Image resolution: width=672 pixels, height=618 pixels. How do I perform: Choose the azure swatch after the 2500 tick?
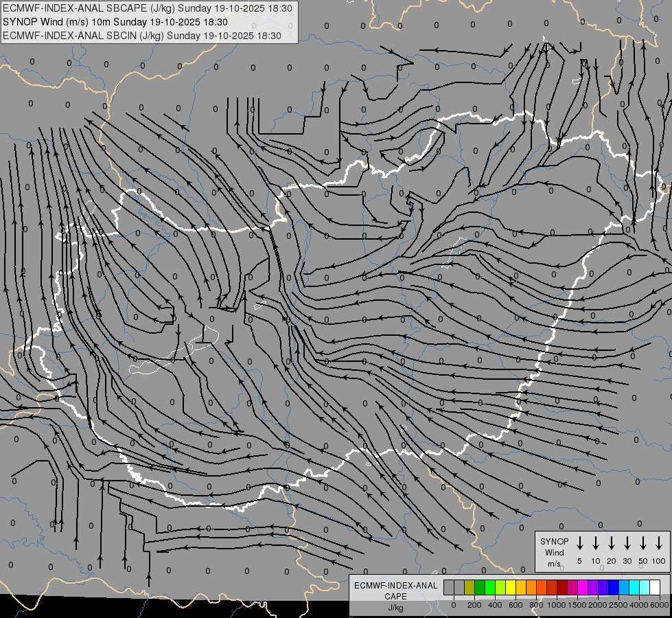pyautogui.click(x=624, y=587)
